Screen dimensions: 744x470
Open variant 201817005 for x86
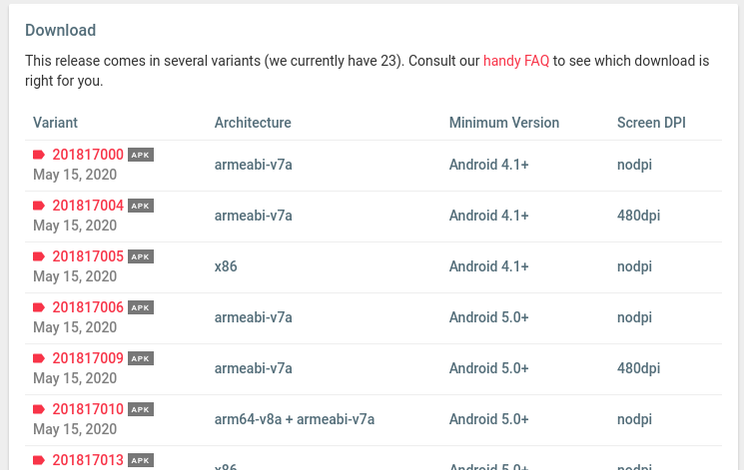(x=88, y=257)
